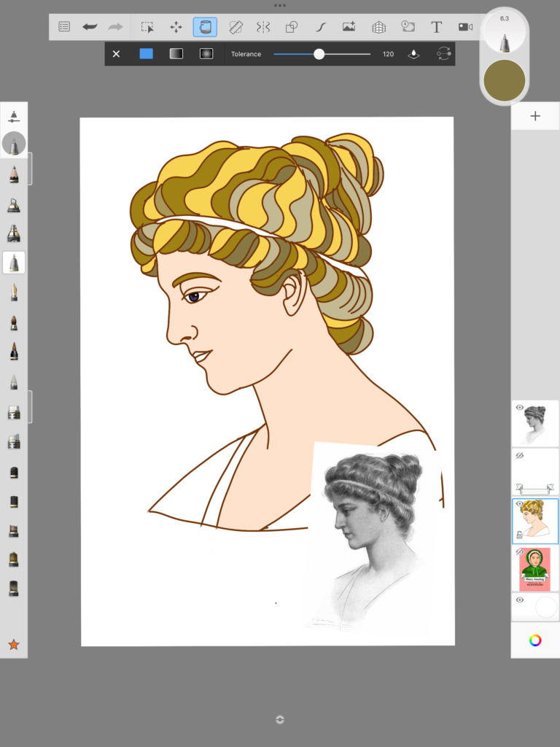Choose linear gradient fill mode
Image resolution: width=560 pixels, height=747 pixels.
[x=176, y=54]
